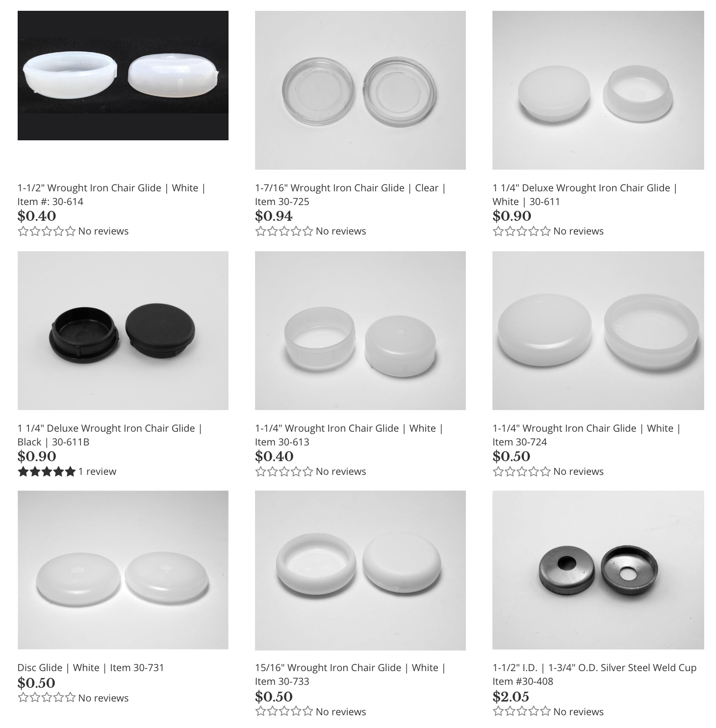Open the '1 review' text for Black glide
Viewport: 716px width, 728px height.
(x=97, y=471)
